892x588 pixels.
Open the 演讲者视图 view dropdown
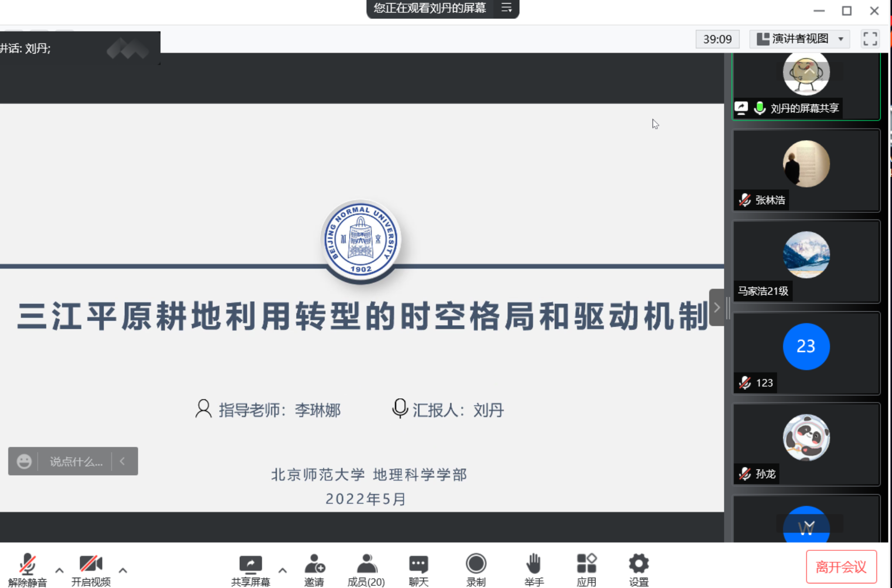(x=799, y=39)
